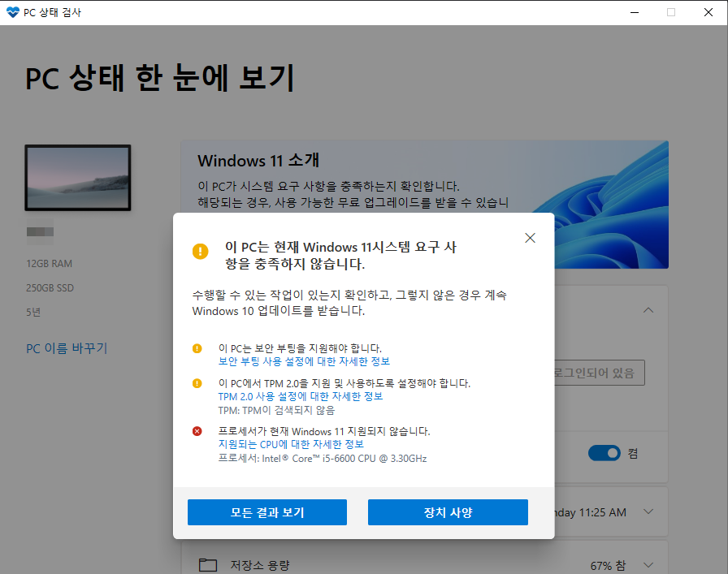Click the 12GB RAM text
Image resolution: width=728 pixels, height=574 pixels.
pos(50,264)
